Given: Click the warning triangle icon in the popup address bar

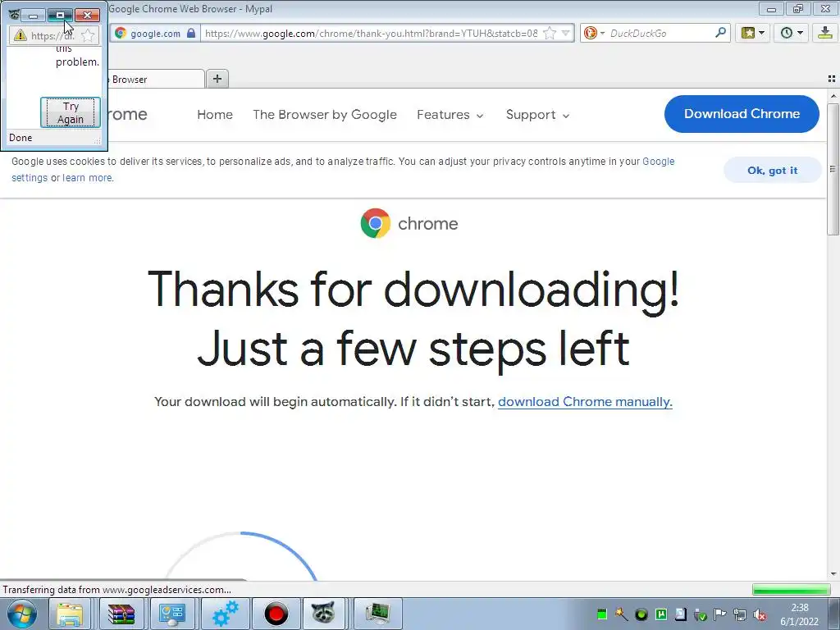Looking at the screenshot, I should (21, 36).
